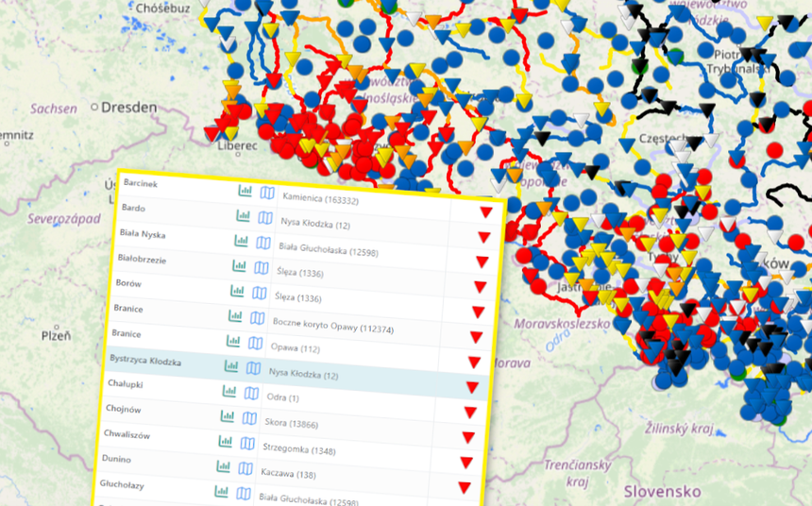Select station name Chałupki
This screenshot has height=506, width=812.
point(126,384)
